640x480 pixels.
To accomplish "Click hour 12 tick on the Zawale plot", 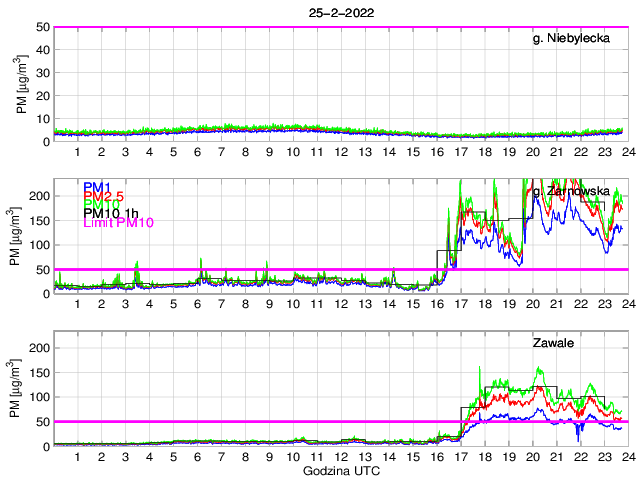I will [341, 456].
